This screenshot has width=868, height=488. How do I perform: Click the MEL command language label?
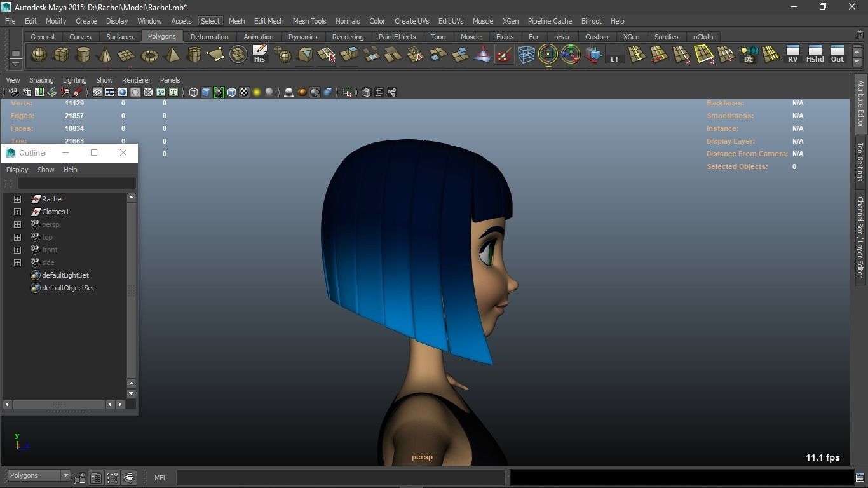click(x=160, y=478)
